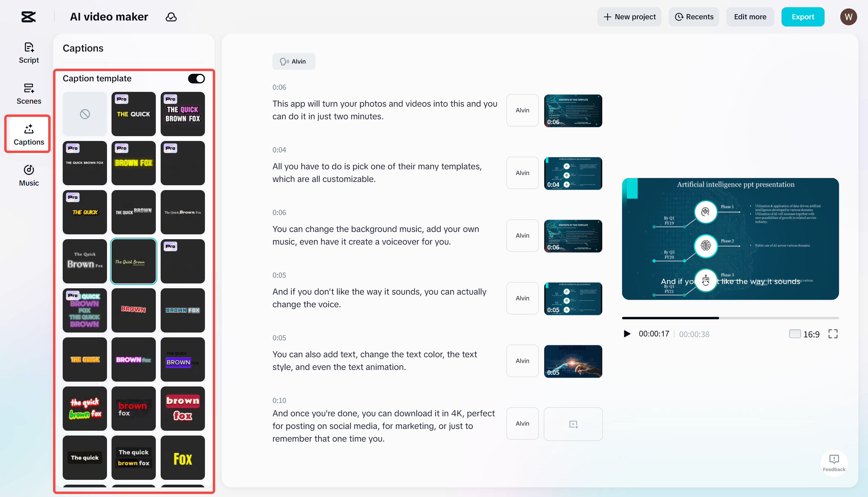The height and width of the screenshot is (497, 868).
Task: Open fullscreen preview mode
Action: click(x=833, y=334)
